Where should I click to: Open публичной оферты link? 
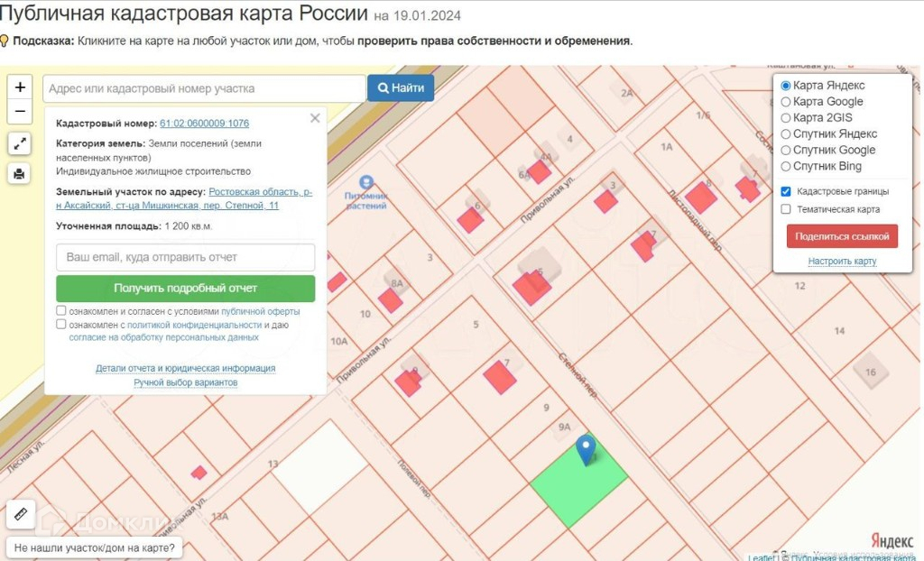(x=261, y=311)
